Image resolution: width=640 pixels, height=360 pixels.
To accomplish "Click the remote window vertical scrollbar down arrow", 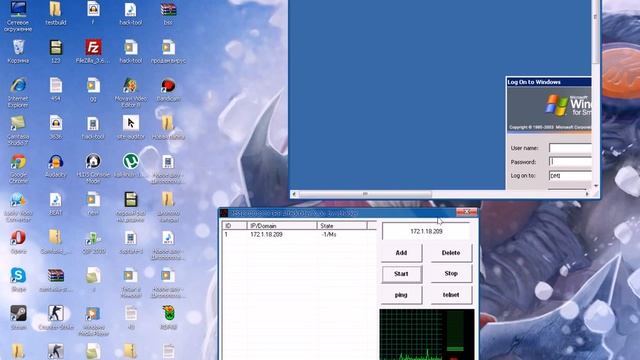I will coord(596,186).
